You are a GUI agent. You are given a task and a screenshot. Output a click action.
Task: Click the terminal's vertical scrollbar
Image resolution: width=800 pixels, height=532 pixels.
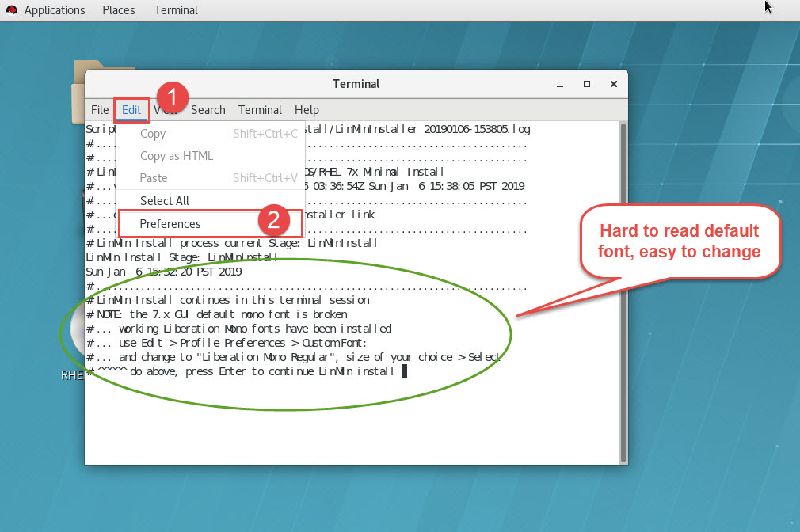click(x=623, y=293)
